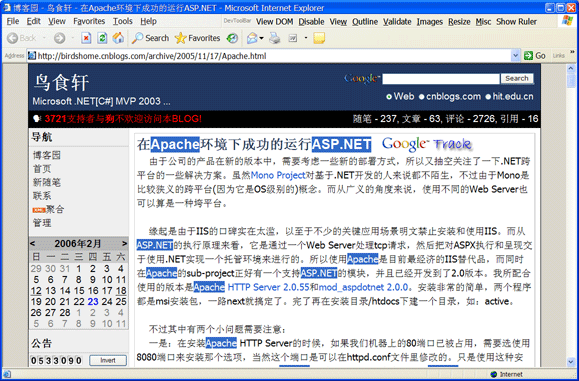Go to the Home page icon
This screenshot has width=579, height=381.
point(118,38)
